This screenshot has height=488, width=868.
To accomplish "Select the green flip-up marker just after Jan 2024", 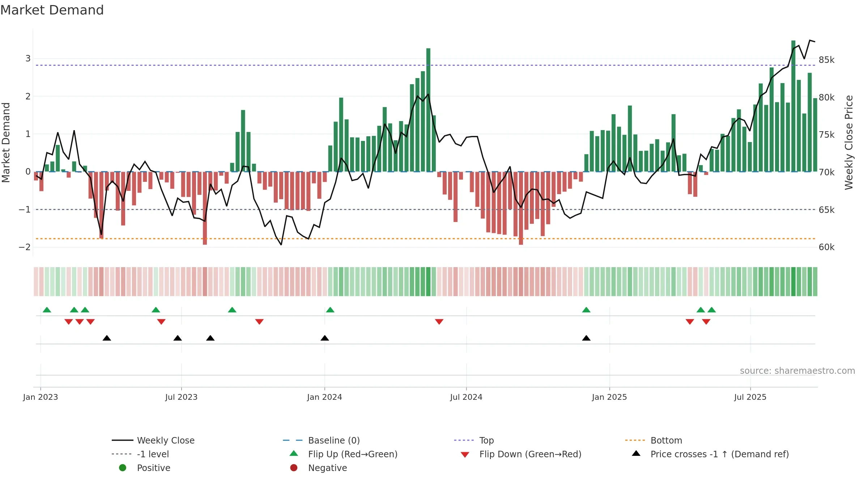I will tap(330, 310).
